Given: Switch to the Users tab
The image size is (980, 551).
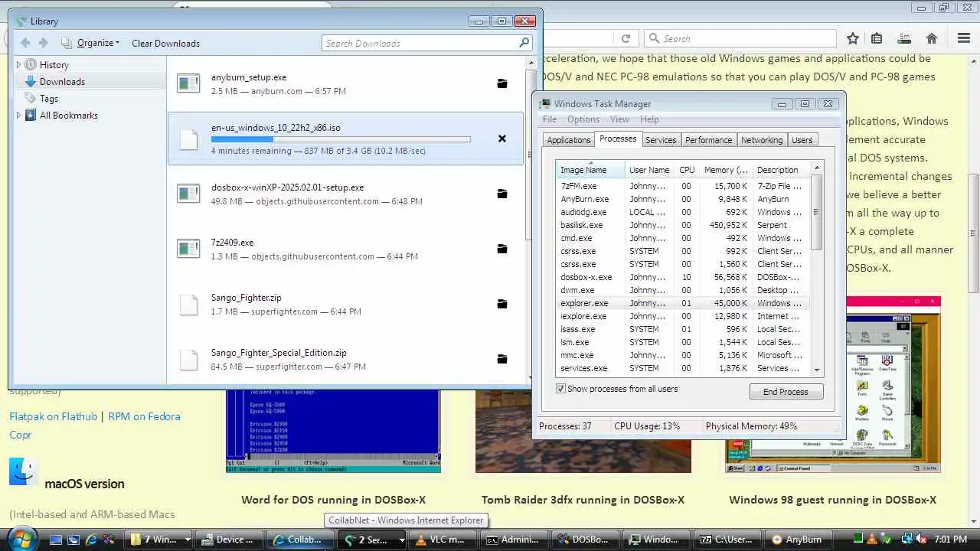Looking at the screenshot, I should click(x=802, y=140).
